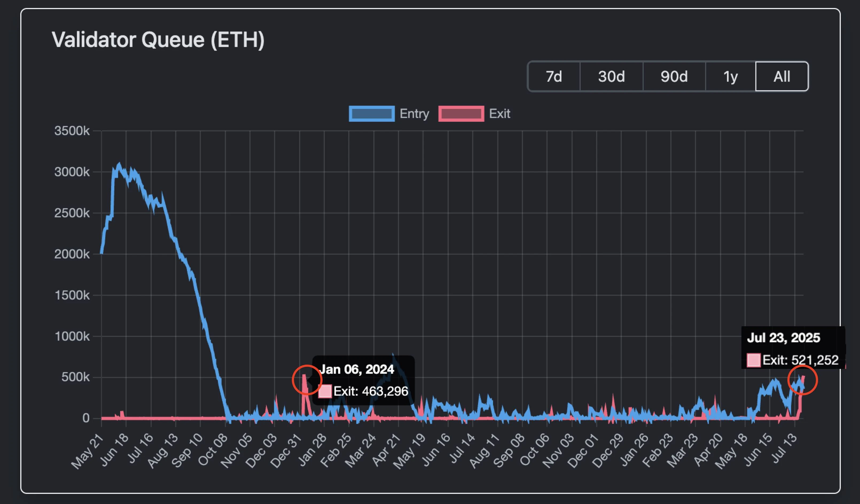Image resolution: width=860 pixels, height=504 pixels.
Task: Select the 7d time range
Action: (x=554, y=77)
